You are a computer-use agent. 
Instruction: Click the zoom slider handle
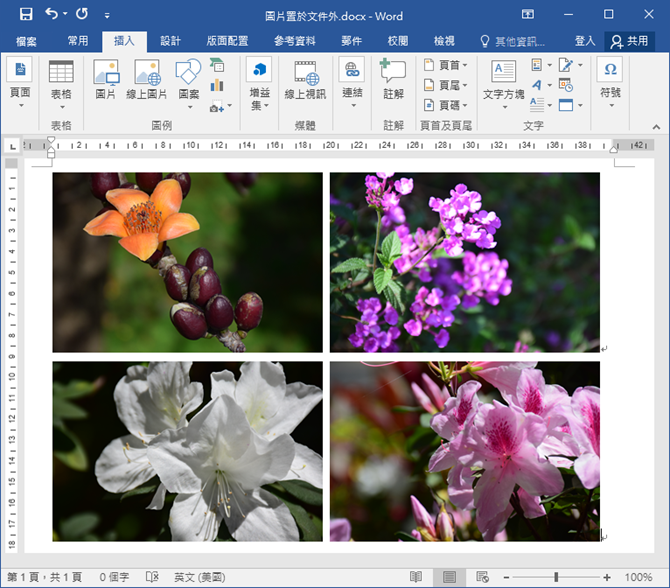(x=556, y=577)
